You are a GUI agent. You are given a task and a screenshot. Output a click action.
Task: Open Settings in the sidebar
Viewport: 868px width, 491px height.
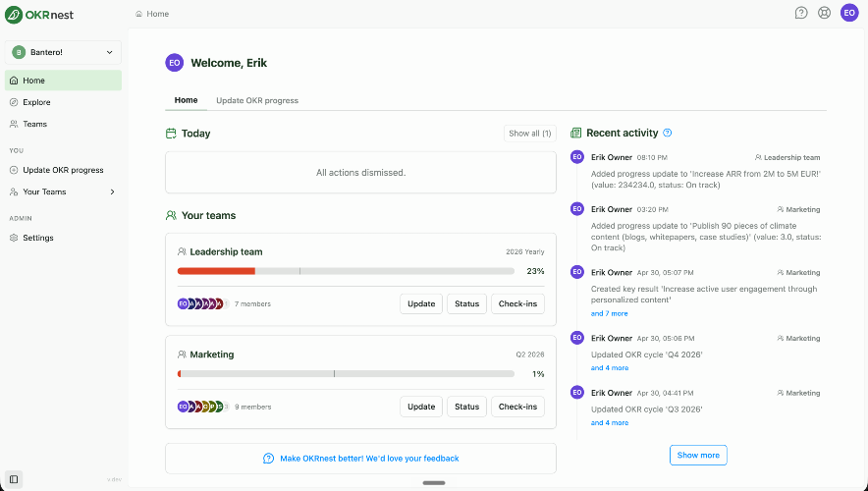[63, 238]
